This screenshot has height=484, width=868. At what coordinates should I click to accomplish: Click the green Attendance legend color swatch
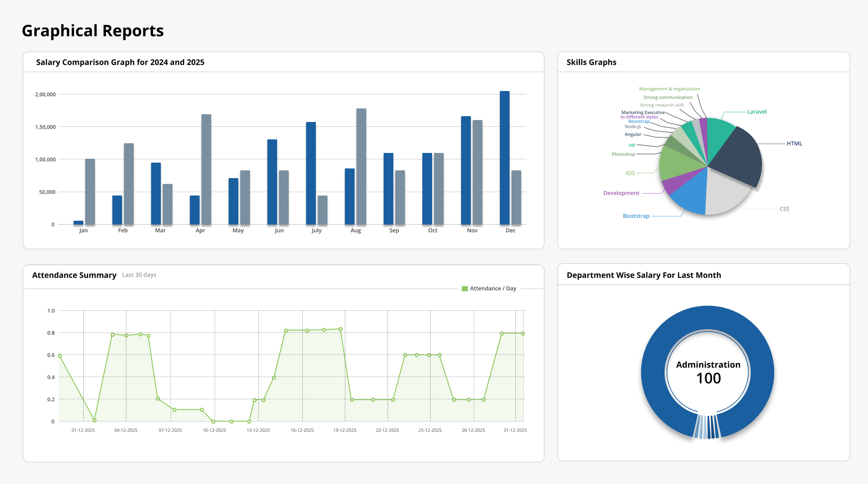click(x=465, y=288)
